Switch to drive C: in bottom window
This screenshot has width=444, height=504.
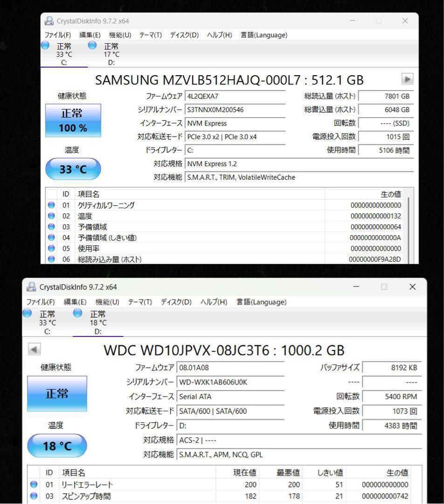47,322
